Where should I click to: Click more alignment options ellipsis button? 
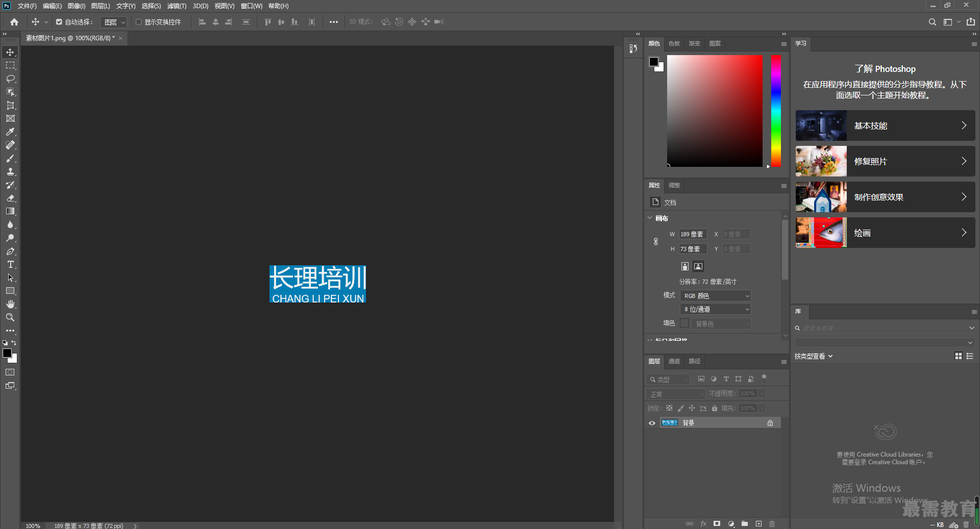coord(333,22)
